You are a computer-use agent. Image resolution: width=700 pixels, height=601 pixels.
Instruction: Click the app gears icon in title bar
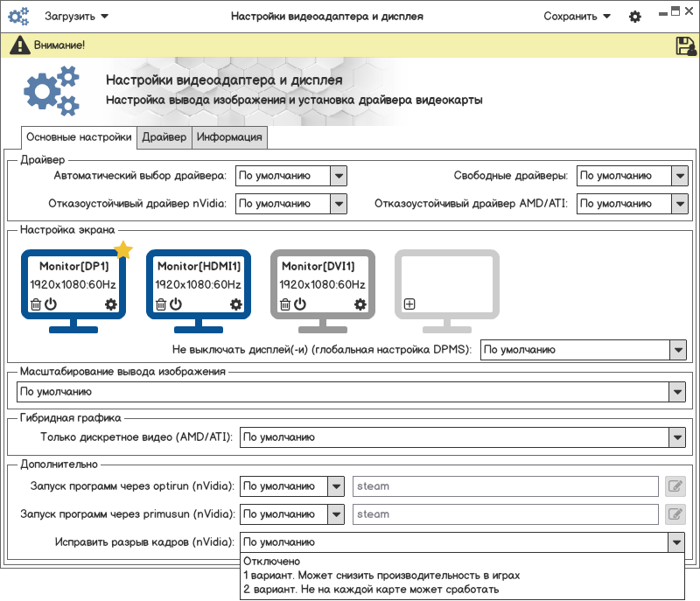[x=18, y=17]
